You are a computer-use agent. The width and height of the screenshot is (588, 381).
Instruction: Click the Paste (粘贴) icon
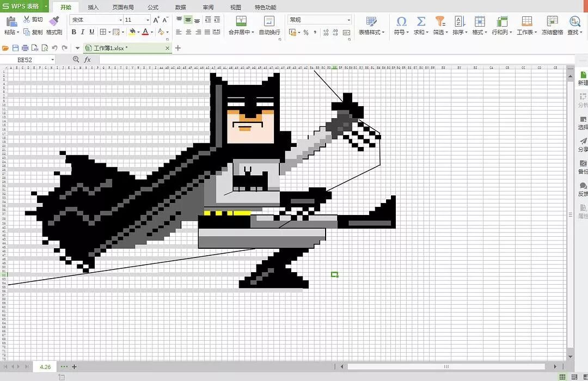(11, 21)
